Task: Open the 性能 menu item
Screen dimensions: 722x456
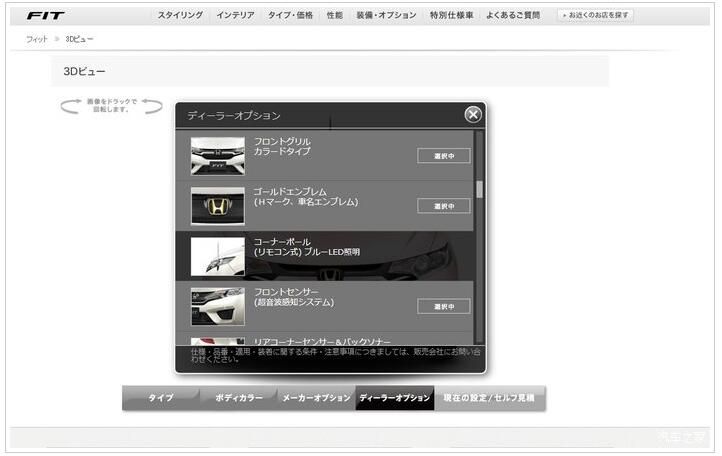Action: [x=335, y=15]
